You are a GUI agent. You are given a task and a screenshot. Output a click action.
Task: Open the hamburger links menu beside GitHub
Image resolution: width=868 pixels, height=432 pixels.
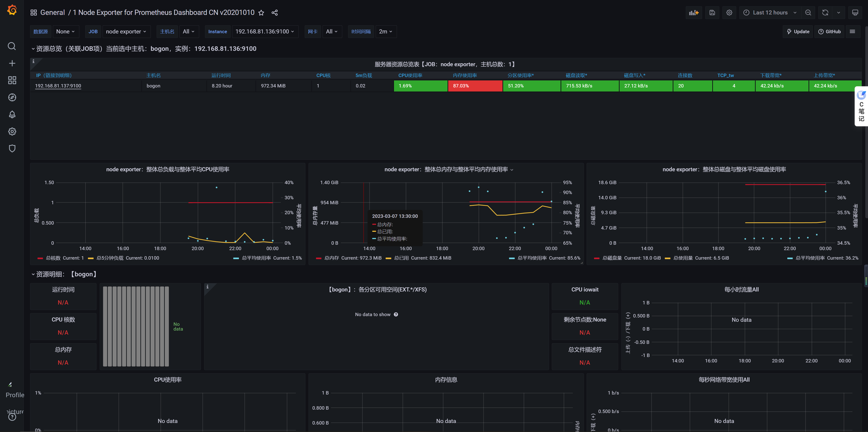(x=852, y=31)
